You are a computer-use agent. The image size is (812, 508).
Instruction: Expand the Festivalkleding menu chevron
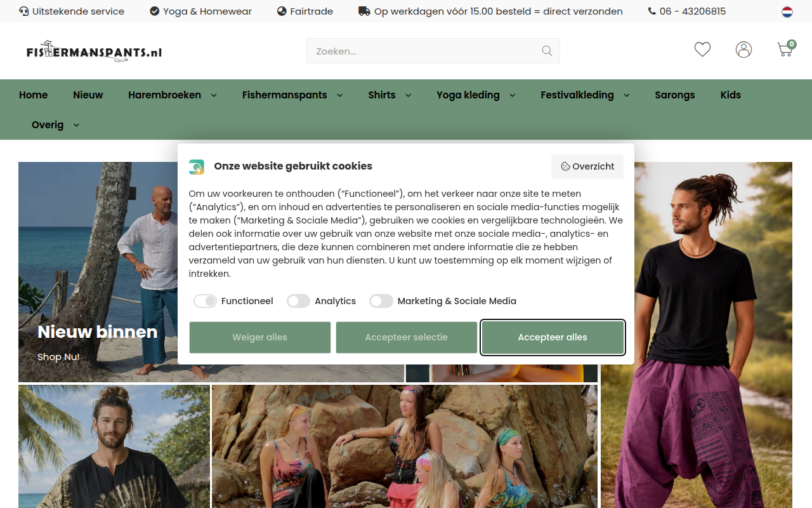[626, 95]
